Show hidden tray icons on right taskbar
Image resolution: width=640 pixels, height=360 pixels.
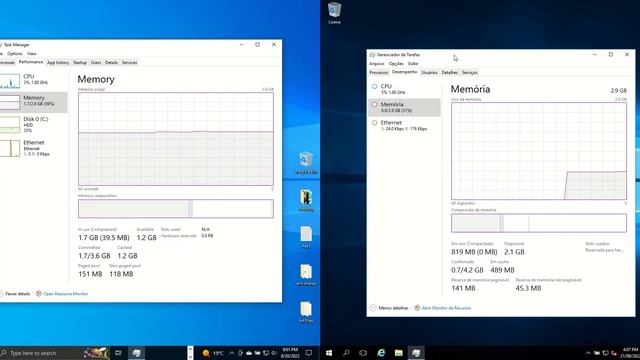[588, 353]
